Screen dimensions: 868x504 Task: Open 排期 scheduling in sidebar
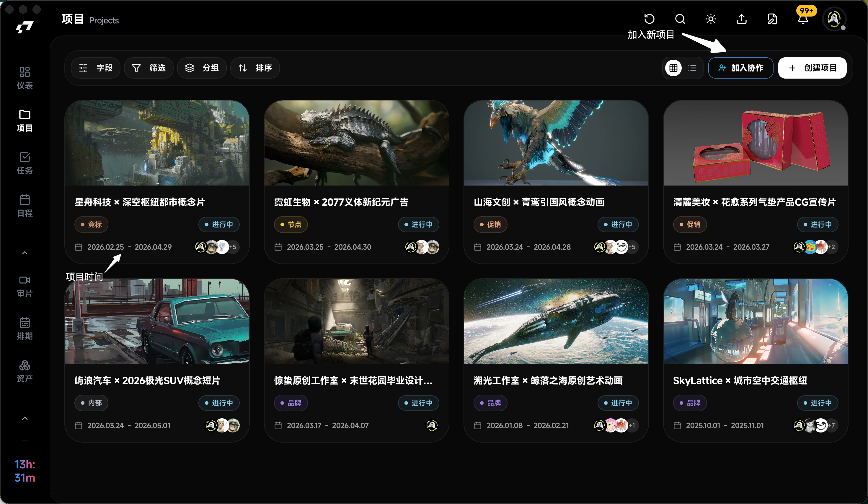click(x=25, y=329)
